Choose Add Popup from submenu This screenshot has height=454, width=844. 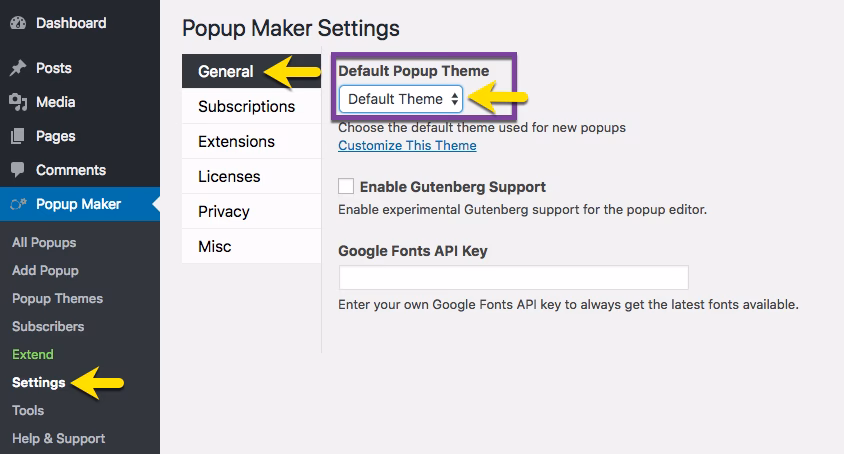45,270
